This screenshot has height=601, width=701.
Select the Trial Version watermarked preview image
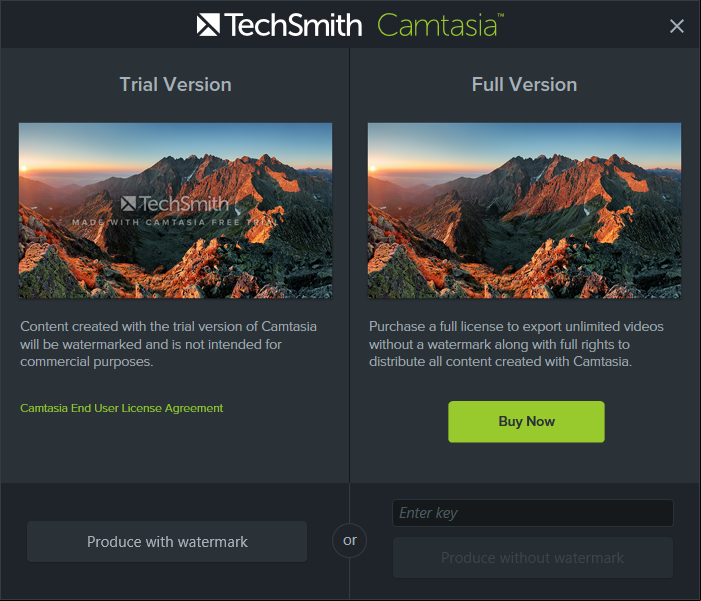click(175, 210)
